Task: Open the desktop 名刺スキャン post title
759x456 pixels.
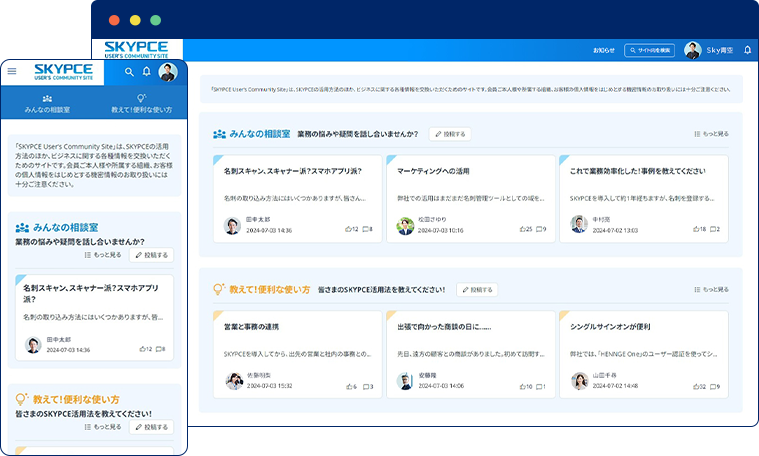Action: [x=292, y=171]
